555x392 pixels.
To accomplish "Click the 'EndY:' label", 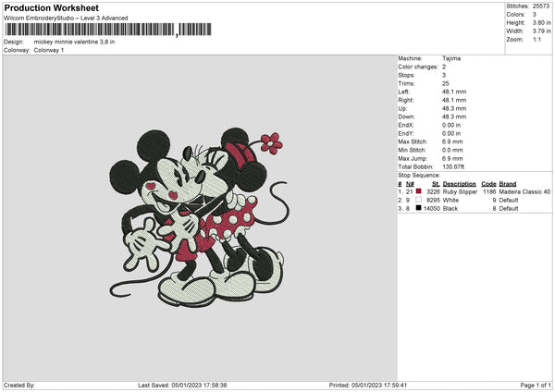I will [406, 134].
